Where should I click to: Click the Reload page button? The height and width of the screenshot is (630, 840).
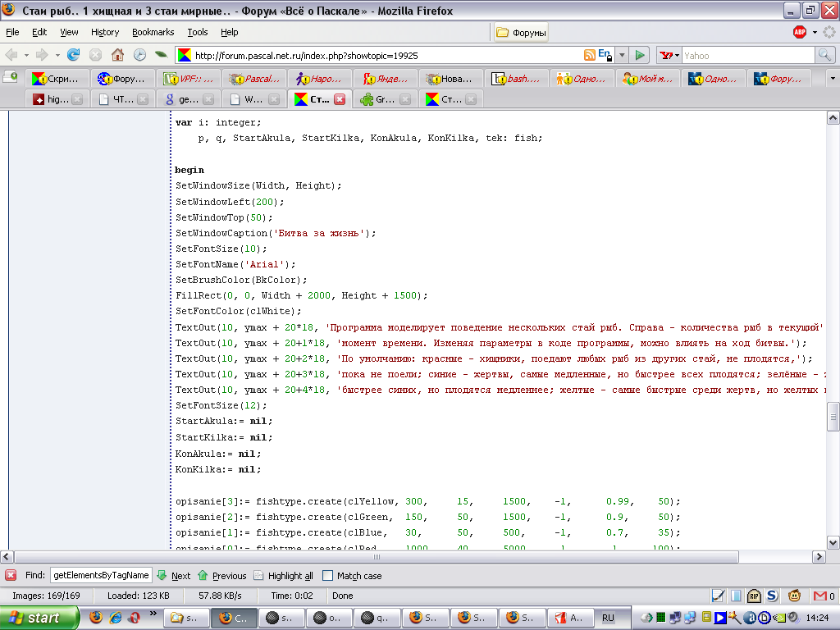point(74,55)
